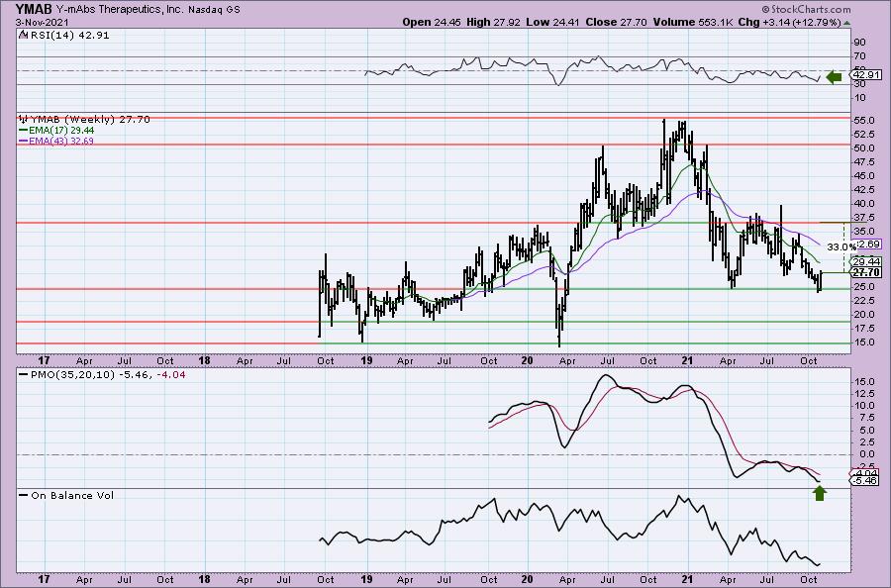Click the Volume 553.1K value
The width and height of the screenshot is (891, 588).
tap(692, 22)
